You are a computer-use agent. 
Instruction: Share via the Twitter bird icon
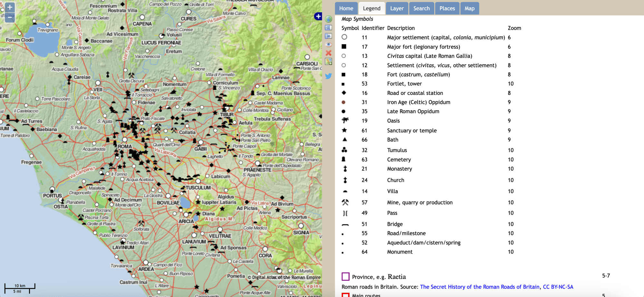pos(328,76)
